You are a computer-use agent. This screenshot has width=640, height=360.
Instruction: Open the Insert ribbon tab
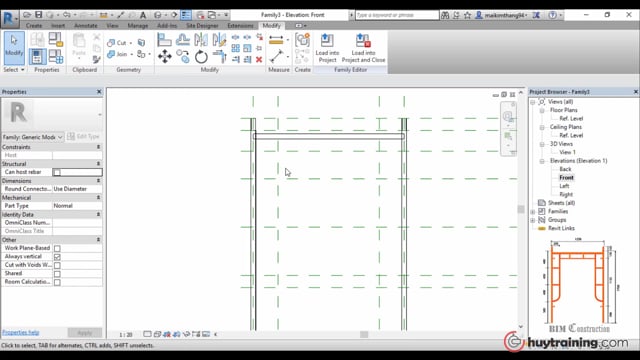pos(58,26)
